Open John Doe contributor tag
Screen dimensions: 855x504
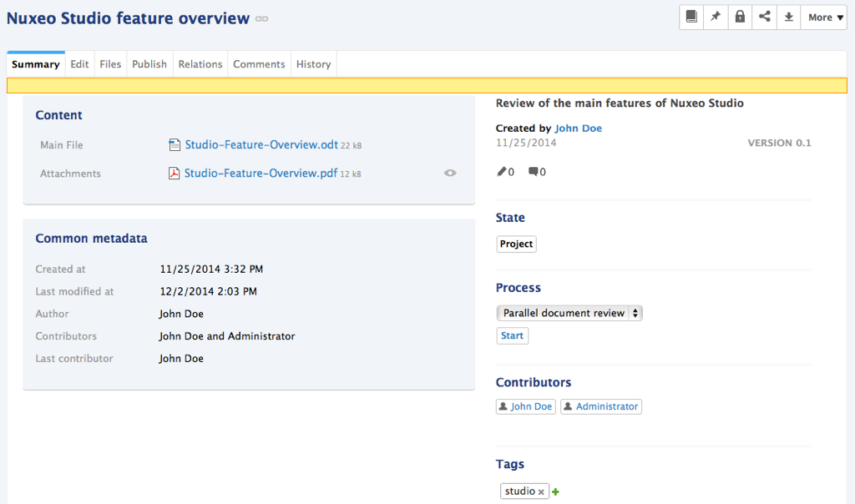pos(526,406)
